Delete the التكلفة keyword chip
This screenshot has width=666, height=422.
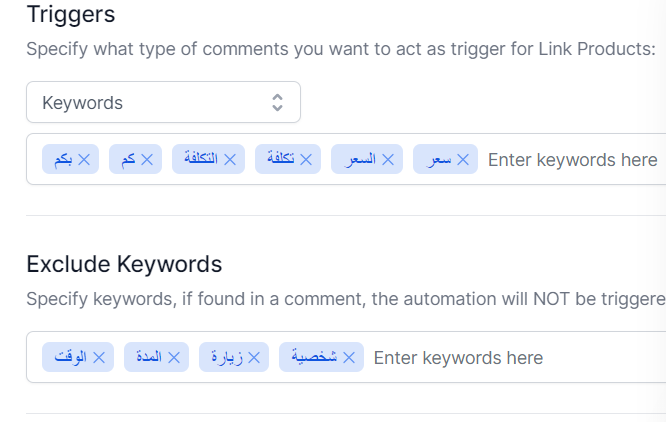(x=230, y=160)
